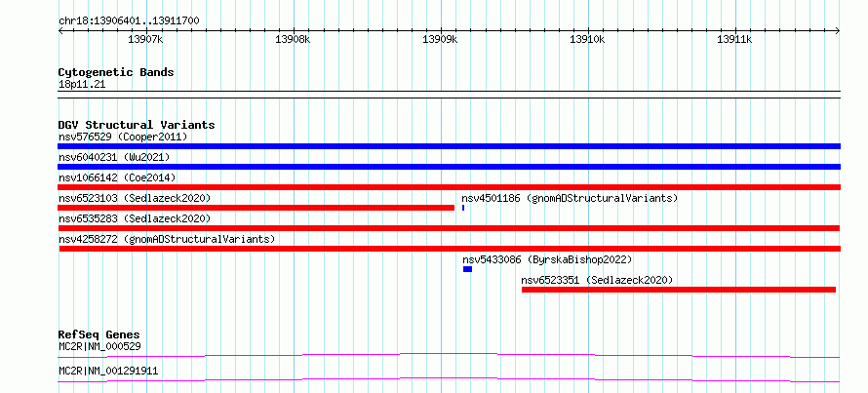Open the nsv6523103 (Sedlazeck2020) label
Image resolution: width=868 pixels, height=393 pixels.
pos(135,198)
